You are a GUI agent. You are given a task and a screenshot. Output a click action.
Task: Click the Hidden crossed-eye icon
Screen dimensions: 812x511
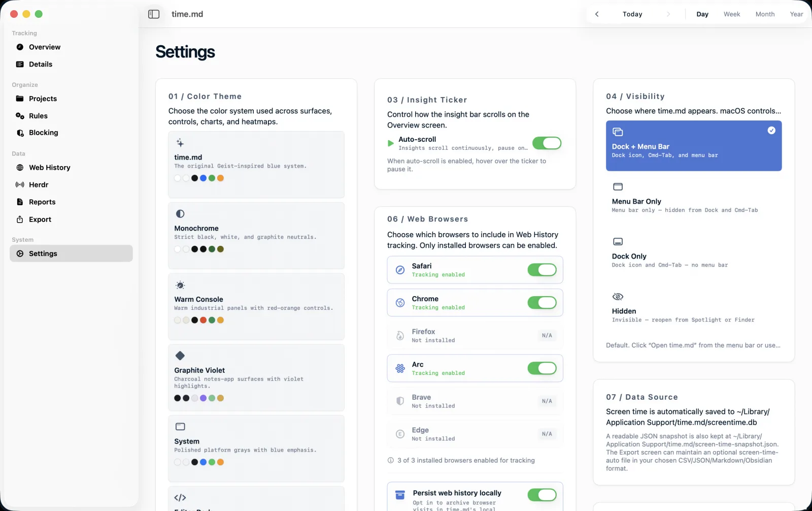click(618, 297)
